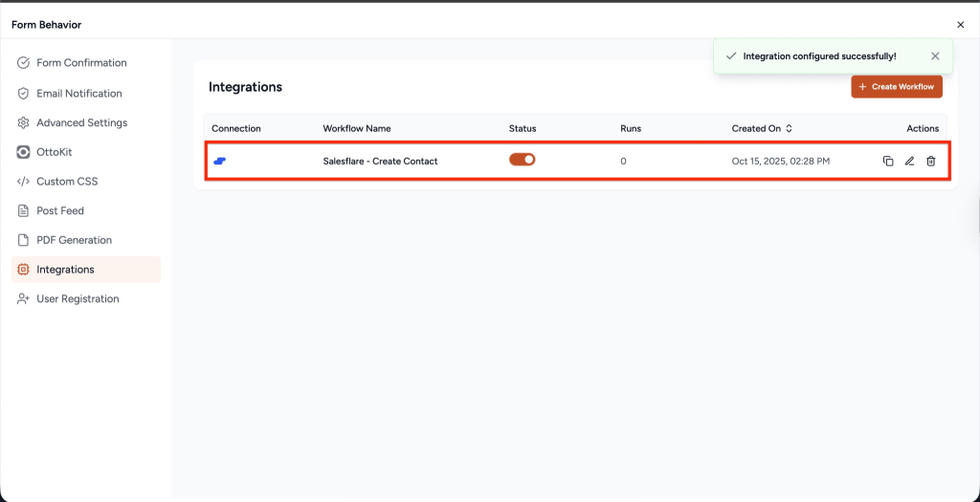Click the OttoKit icon in sidebar

24,152
